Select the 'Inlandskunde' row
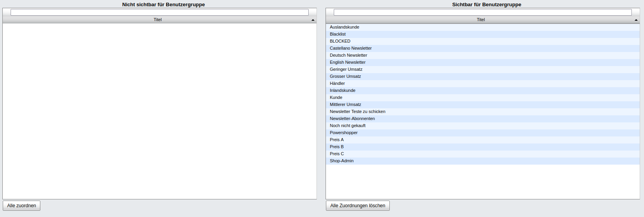This screenshot has width=644, height=217. pos(342,90)
